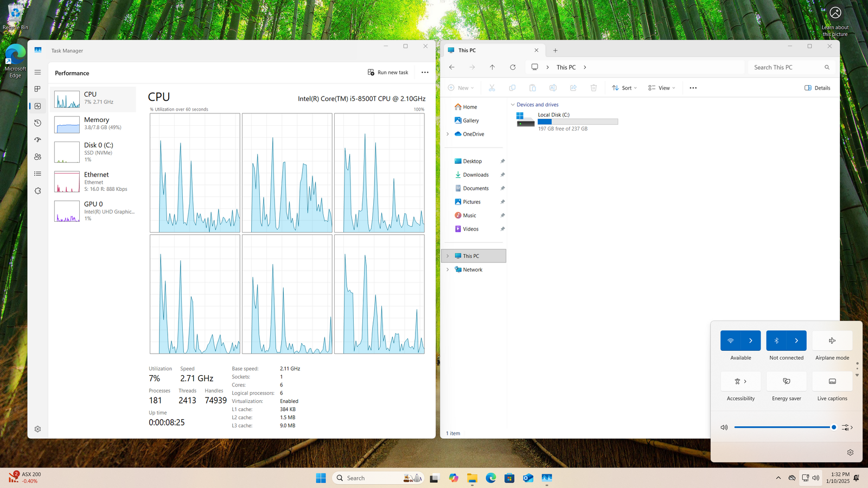Toggle Wi-Fi in quick settings
Image resolution: width=868 pixels, height=488 pixels.
(x=731, y=341)
